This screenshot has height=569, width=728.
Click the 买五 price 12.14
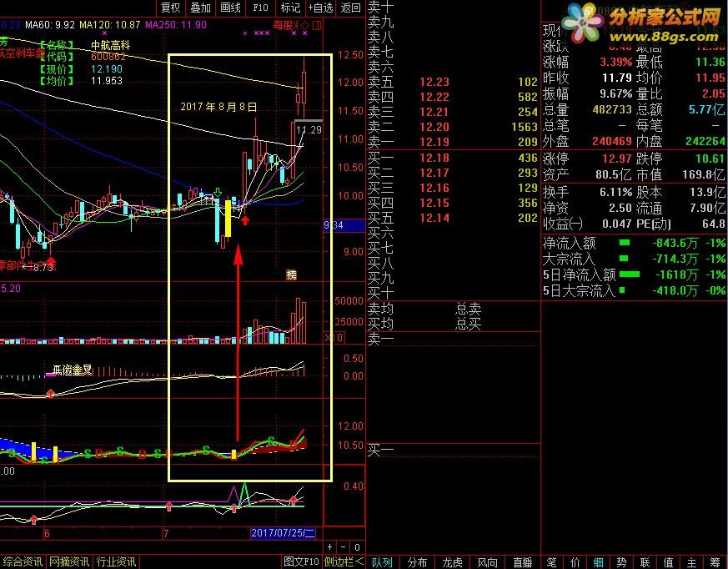pos(434,218)
